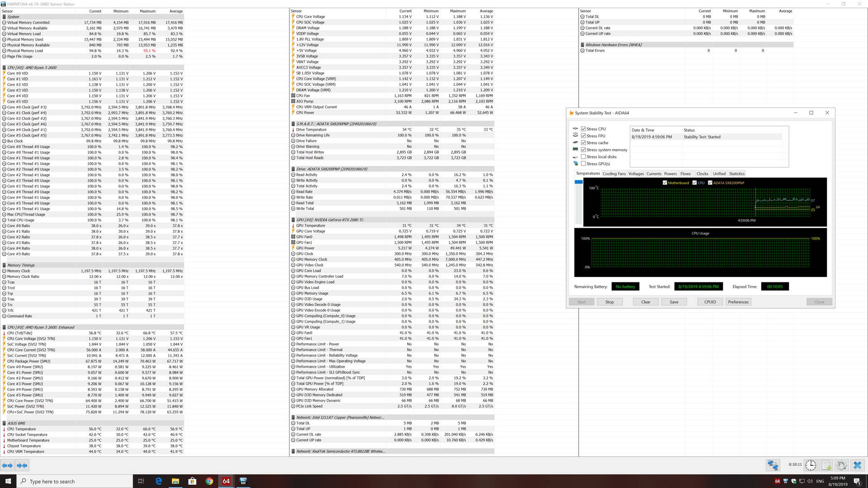Open Microsoft Store from the taskbar

(x=192, y=481)
